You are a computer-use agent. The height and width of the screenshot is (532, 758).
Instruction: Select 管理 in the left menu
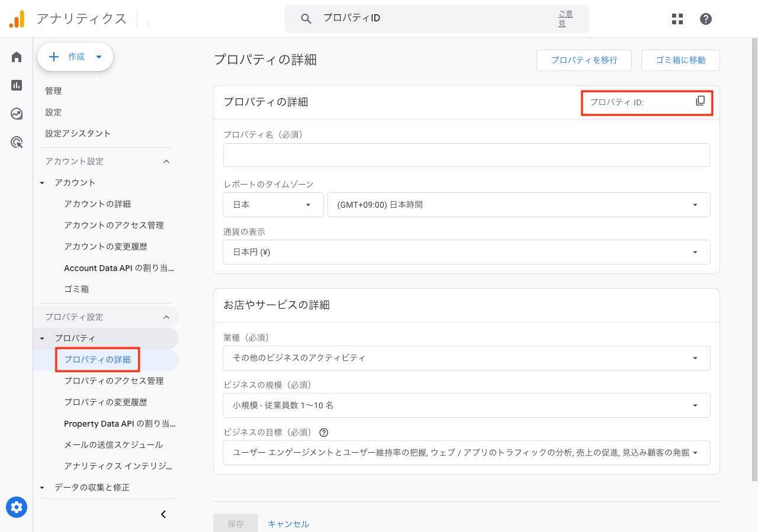[53, 91]
